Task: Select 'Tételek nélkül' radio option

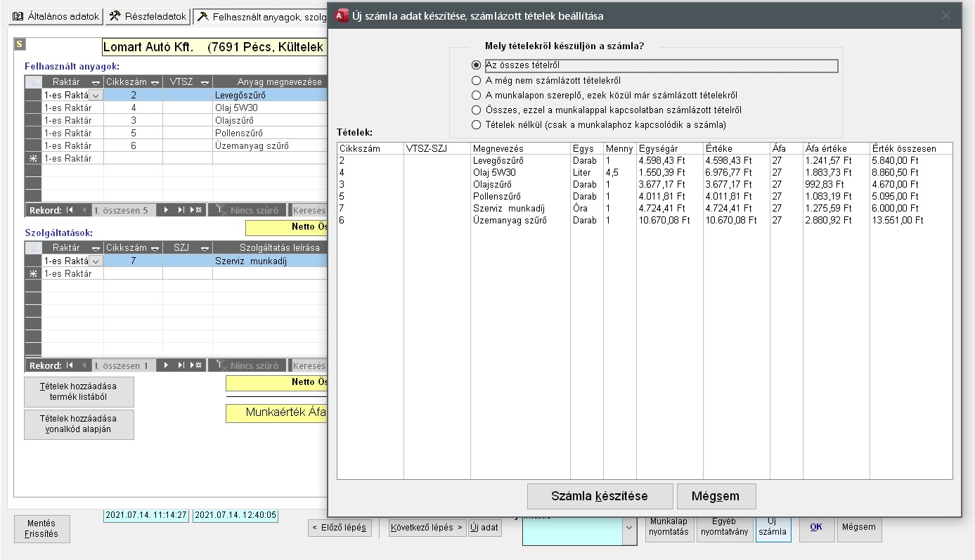Action: pyautogui.click(x=477, y=125)
